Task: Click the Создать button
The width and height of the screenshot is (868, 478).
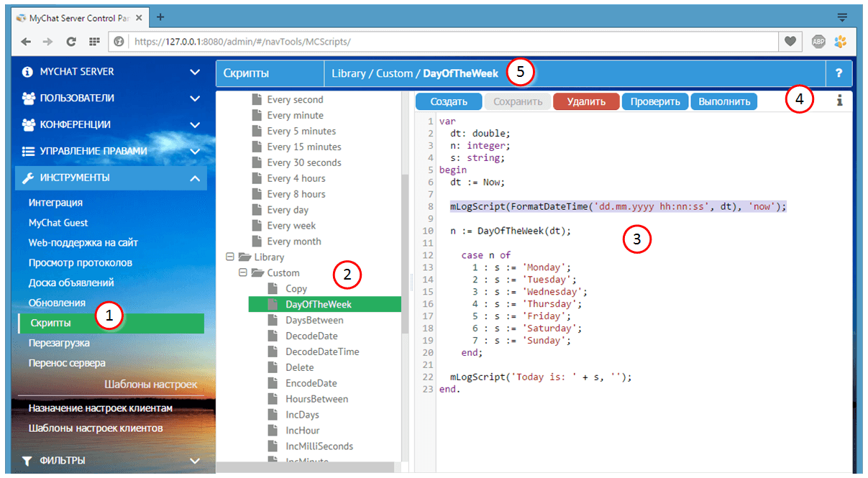Action: [449, 101]
